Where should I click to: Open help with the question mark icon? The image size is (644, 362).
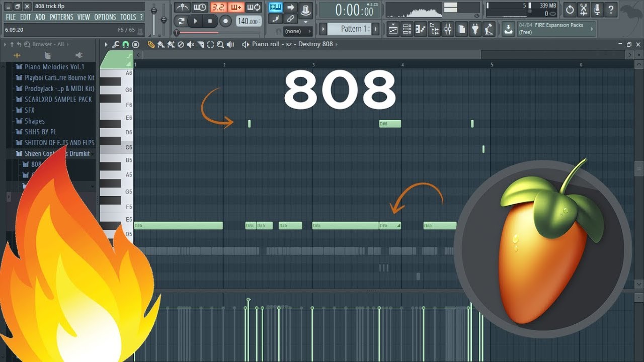[611, 9]
